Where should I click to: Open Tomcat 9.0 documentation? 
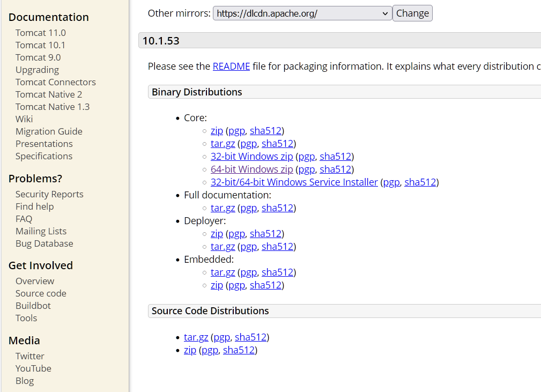coord(38,57)
